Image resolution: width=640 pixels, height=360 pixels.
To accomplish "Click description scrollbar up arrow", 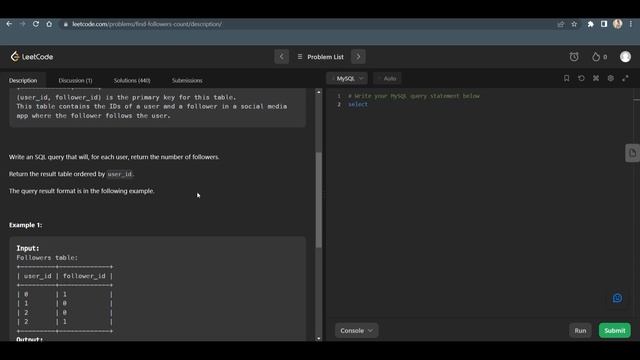I will pyautogui.click(x=319, y=92).
